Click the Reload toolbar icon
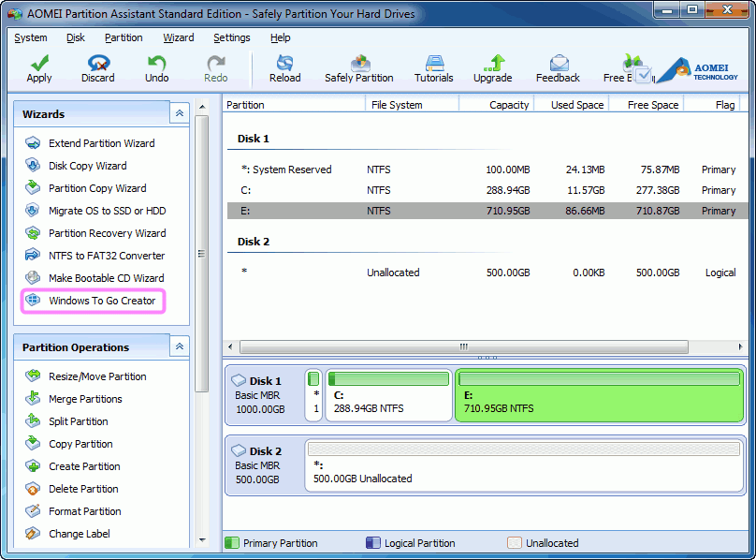The height and width of the screenshot is (560, 756). (x=285, y=64)
